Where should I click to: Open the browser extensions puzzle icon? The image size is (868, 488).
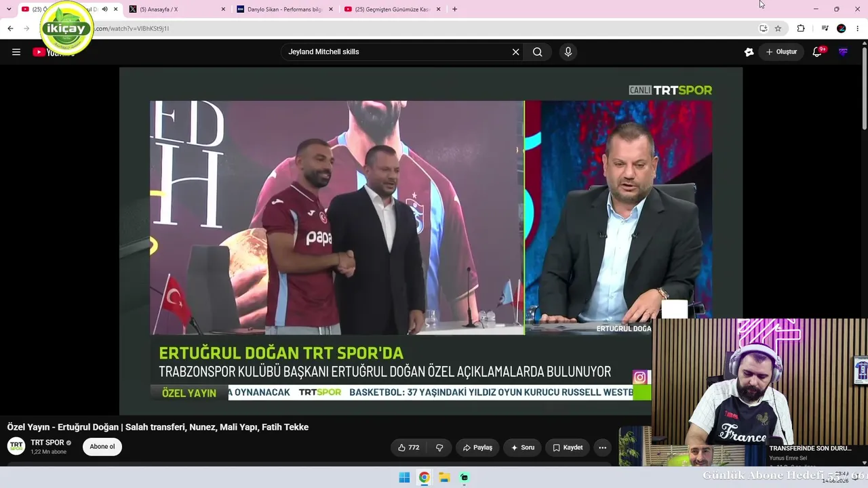[x=801, y=28]
